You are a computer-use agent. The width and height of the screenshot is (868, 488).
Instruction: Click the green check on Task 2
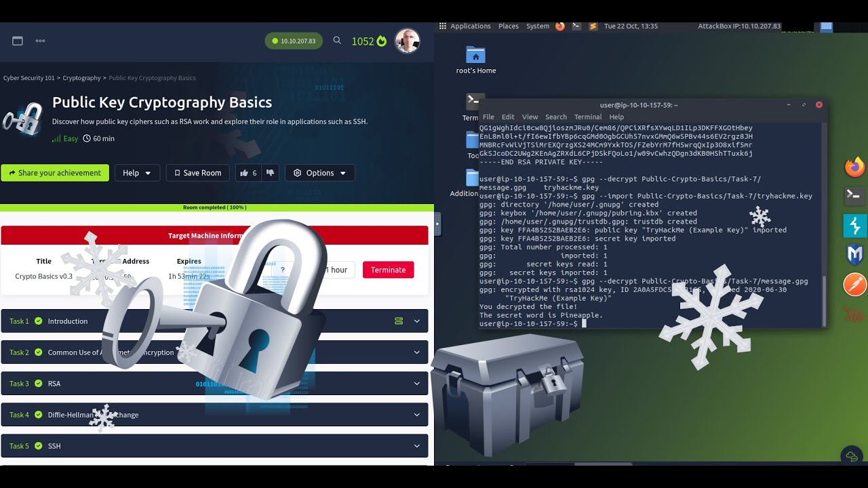(39, 352)
